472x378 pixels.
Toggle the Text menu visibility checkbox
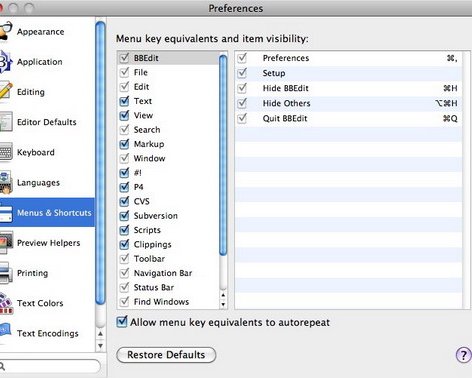click(x=124, y=101)
